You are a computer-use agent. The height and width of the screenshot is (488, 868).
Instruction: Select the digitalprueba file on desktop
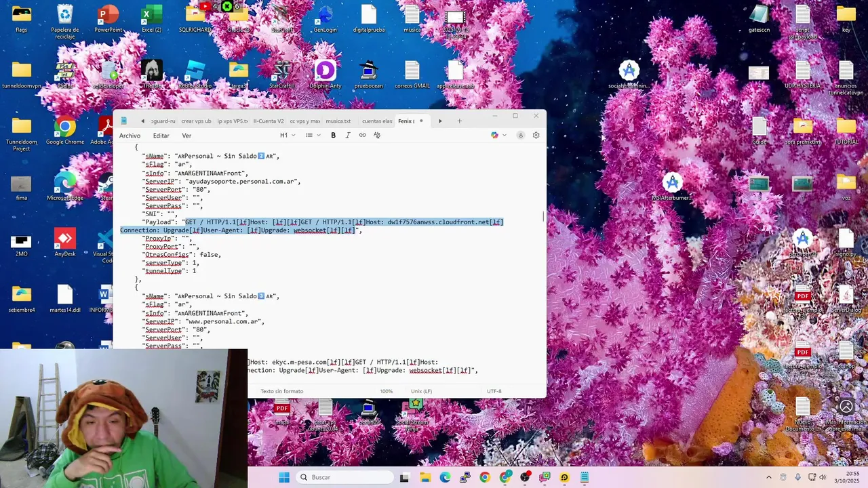tap(369, 19)
